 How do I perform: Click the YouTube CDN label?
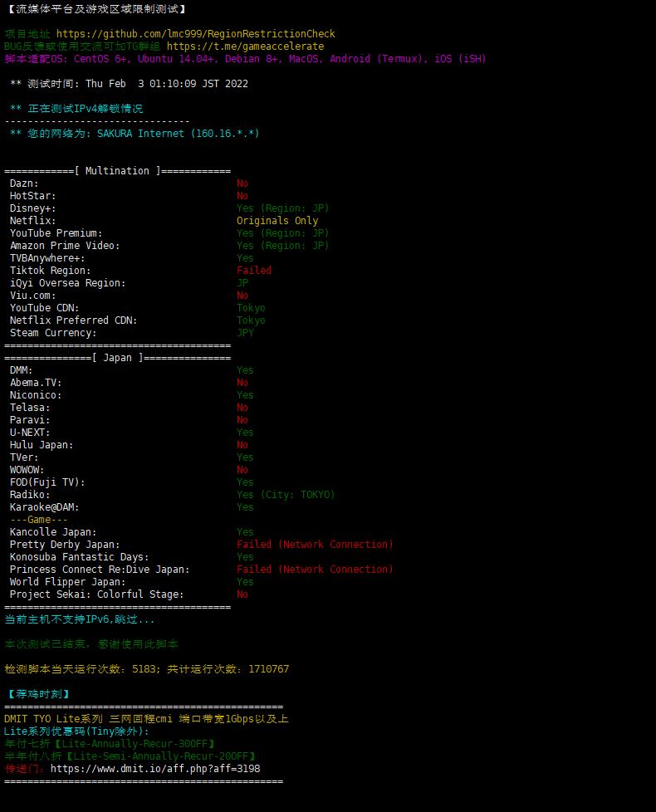45,307
